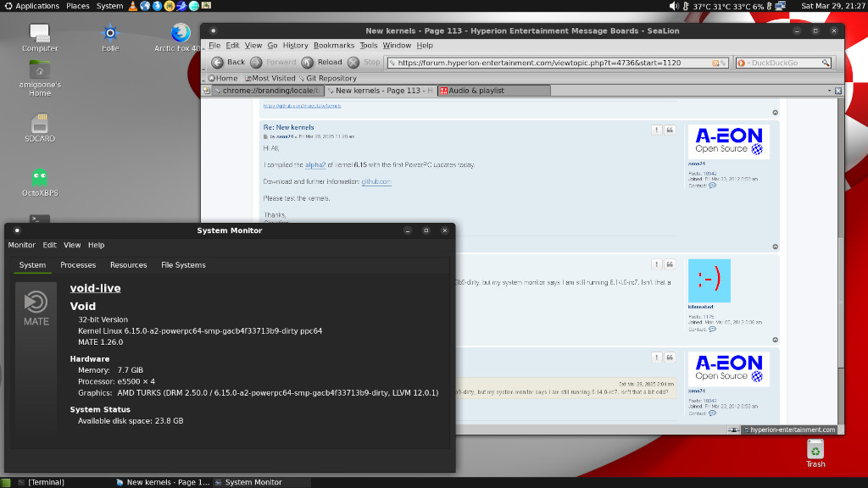Switch to chrome://branding/locale tab
This screenshot has width=868, height=488.
point(267,91)
